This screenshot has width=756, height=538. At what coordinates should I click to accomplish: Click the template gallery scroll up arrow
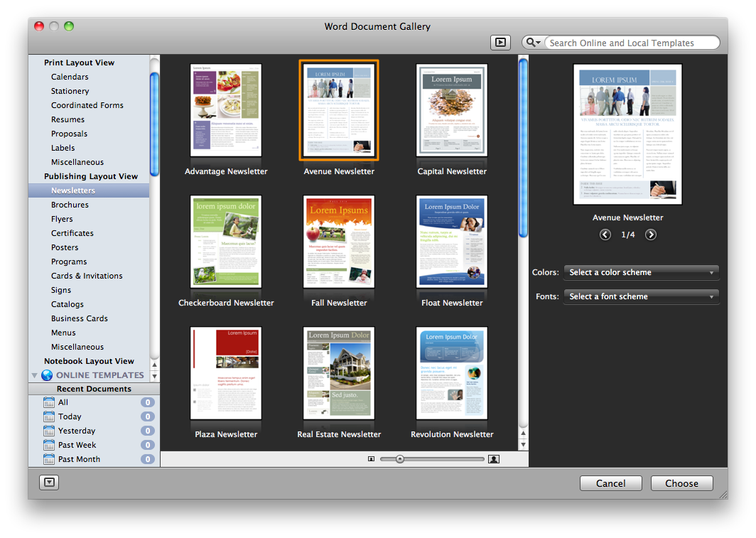coord(523,433)
